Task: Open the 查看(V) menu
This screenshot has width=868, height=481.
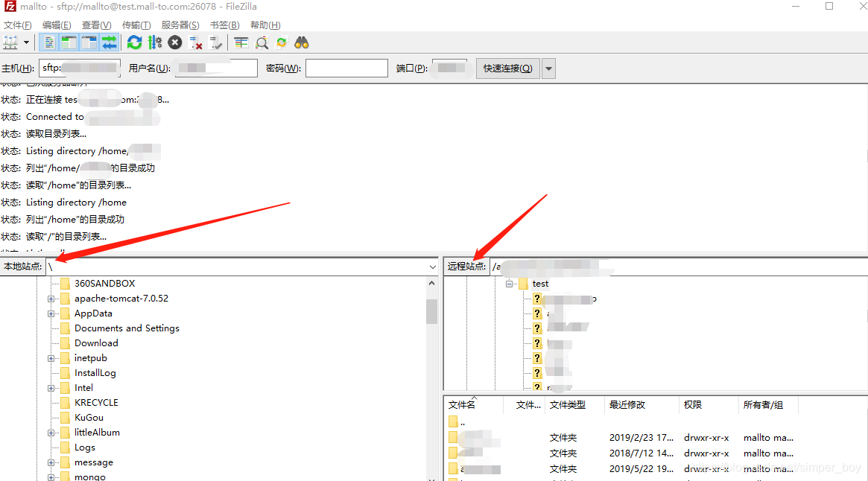Action: click(x=97, y=25)
